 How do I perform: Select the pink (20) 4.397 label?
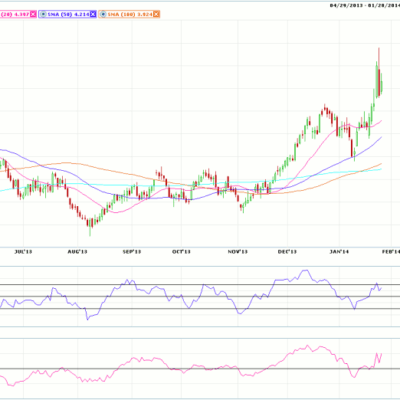click(16, 14)
